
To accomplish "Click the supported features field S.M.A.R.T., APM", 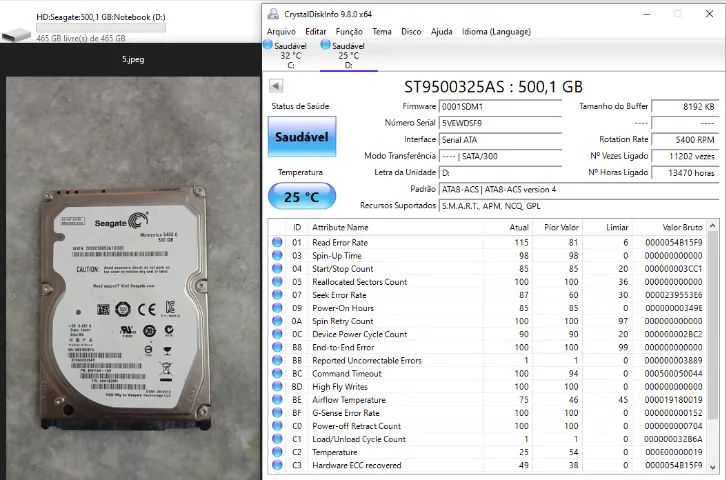I will pos(579,206).
